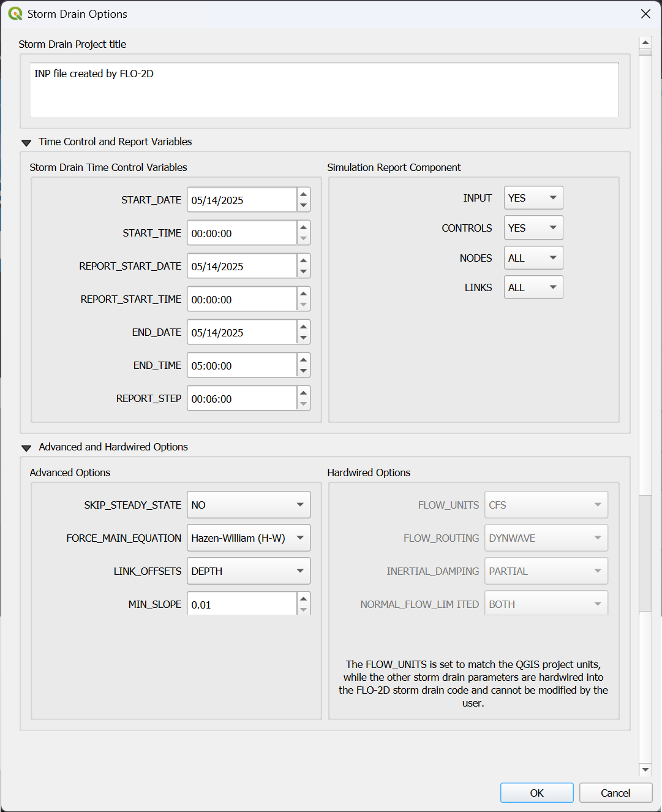
Task: Open the CONTROLS report dropdown
Action: click(x=533, y=228)
